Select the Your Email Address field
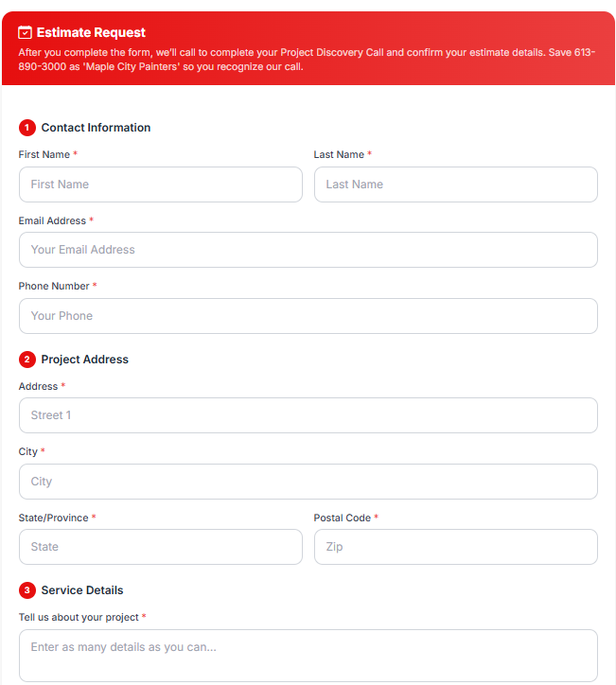 [x=308, y=250]
